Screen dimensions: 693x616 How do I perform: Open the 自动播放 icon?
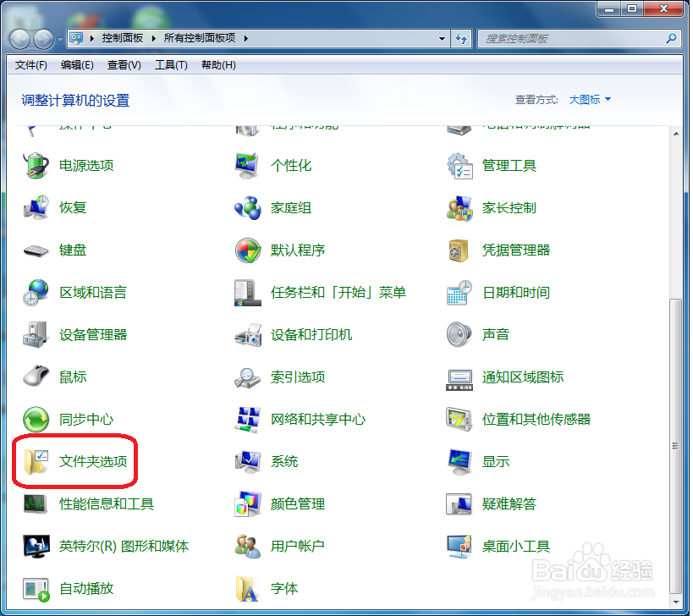(36, 589)
